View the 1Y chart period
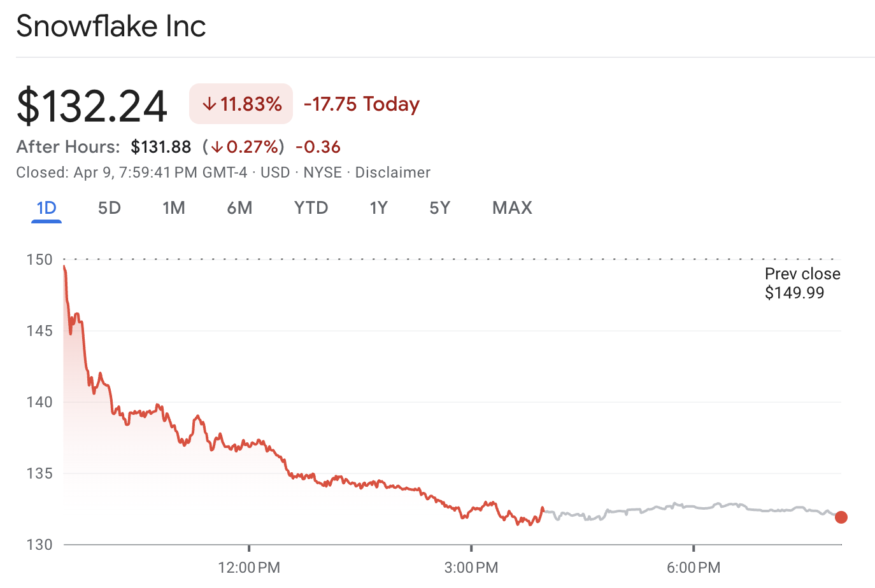 click(x=379, y=208)
